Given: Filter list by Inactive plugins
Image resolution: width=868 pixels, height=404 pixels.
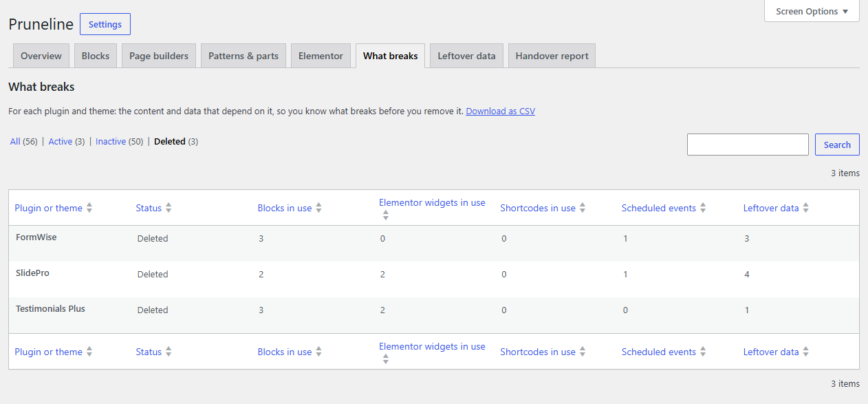Looking at the screenshot, I should click(x=119, y=141).
